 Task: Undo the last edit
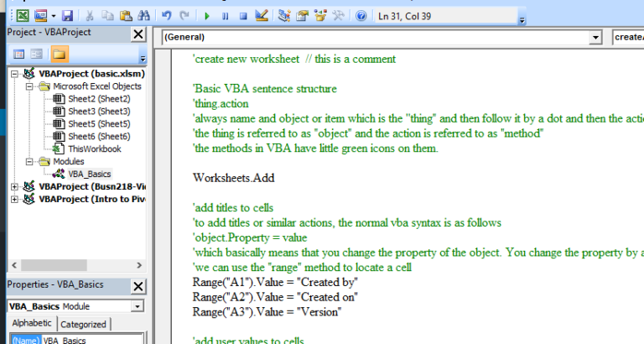coord(166,16)
